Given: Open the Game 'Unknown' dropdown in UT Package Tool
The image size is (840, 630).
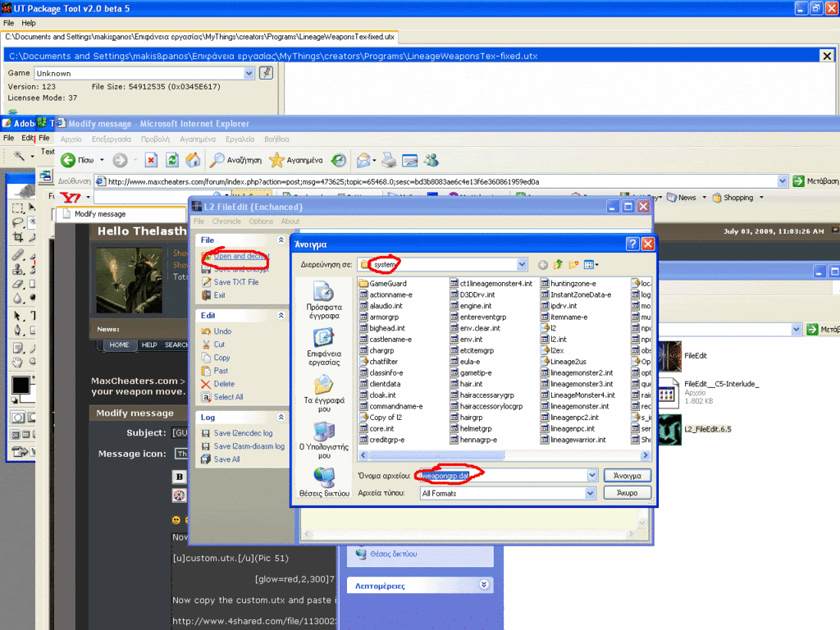Looking at the screenshot, I should tap(249, 73).
